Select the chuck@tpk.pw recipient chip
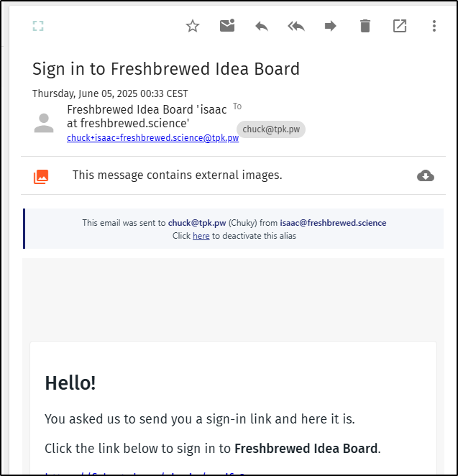Screen dimensions: 458x476 pyautogui.click(x=271, y=129)
